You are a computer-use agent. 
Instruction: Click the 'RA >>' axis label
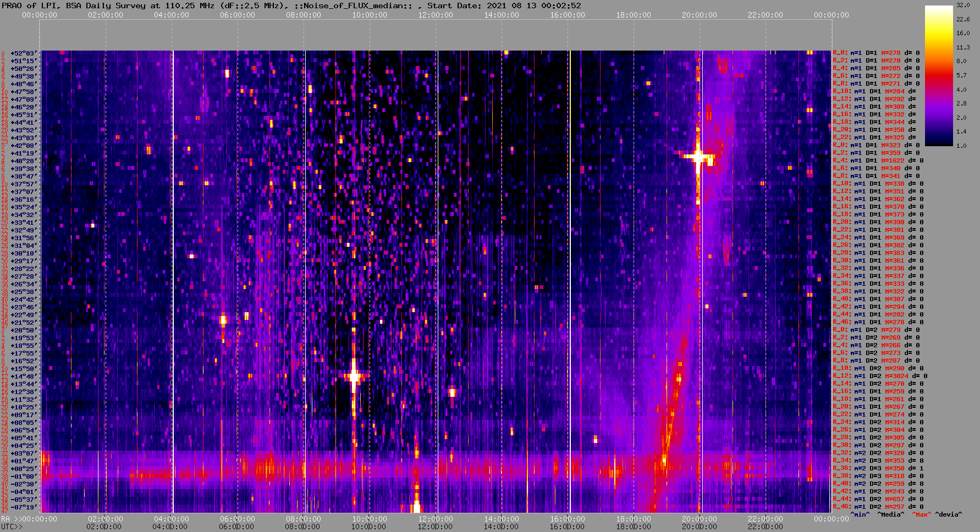pos(11,519)
